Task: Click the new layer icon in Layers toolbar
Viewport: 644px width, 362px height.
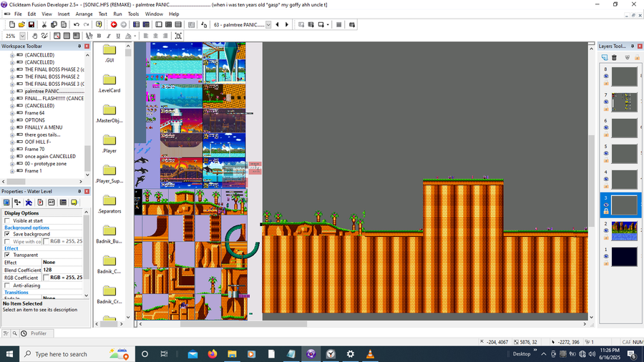Action: point(605,57)
